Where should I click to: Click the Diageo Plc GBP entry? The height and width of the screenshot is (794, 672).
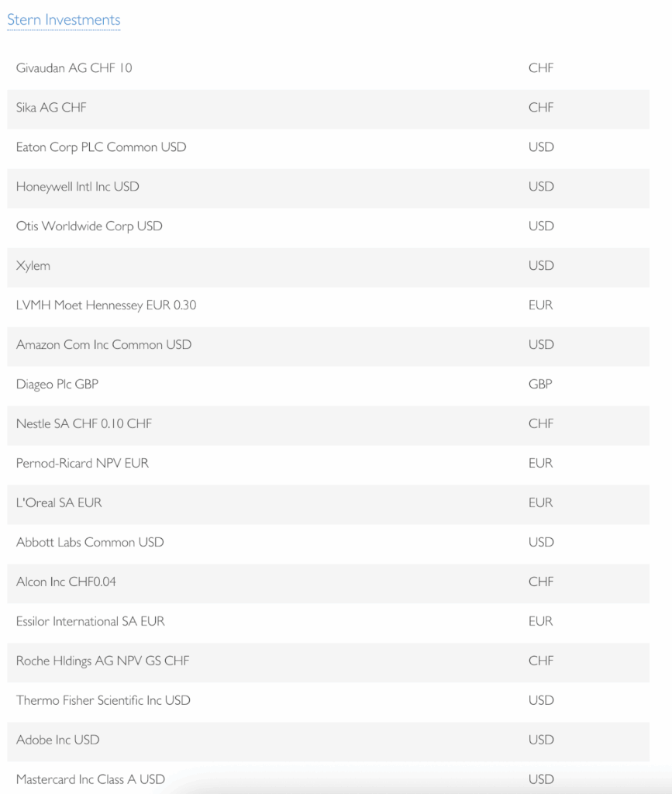(x=57, y=385)
